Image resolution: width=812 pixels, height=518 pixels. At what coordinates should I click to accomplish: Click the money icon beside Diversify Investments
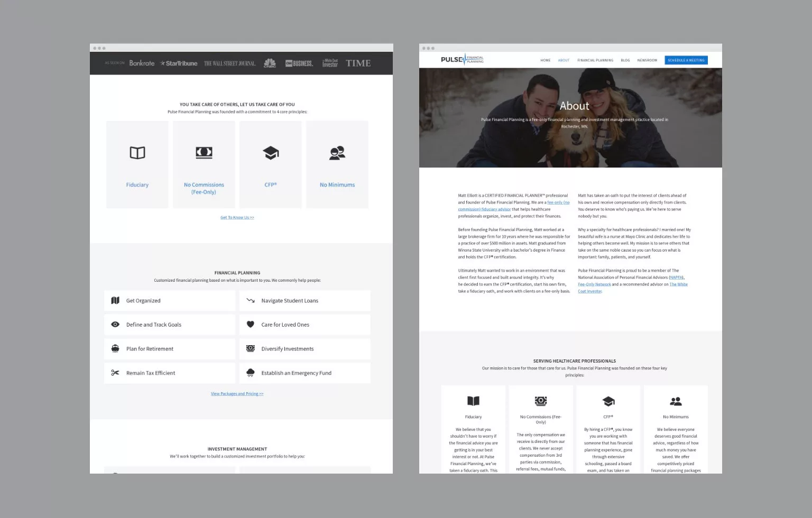coord(251,348)
